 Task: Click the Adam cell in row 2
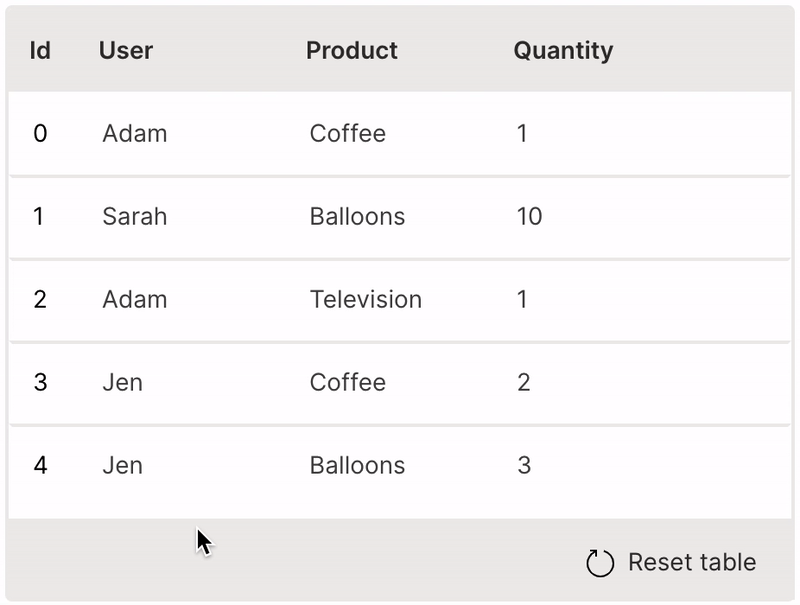135,299
